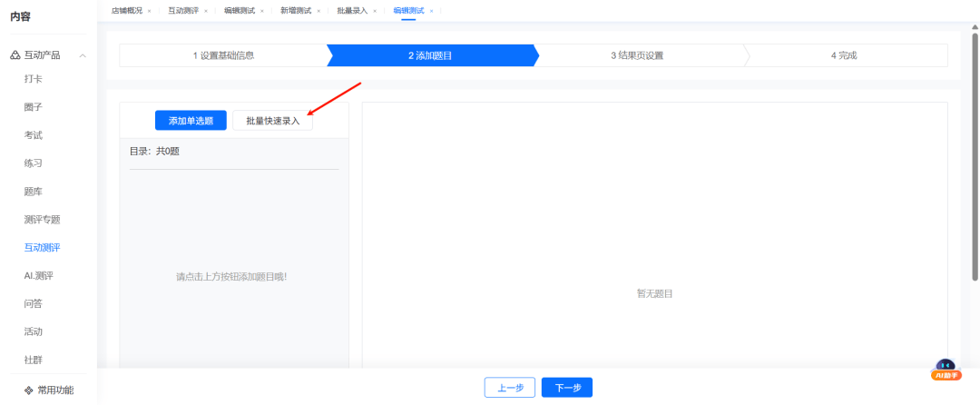Select step 3 结果页设置
980x405 pixels.
pyautogui.click(x=637, y=55)
